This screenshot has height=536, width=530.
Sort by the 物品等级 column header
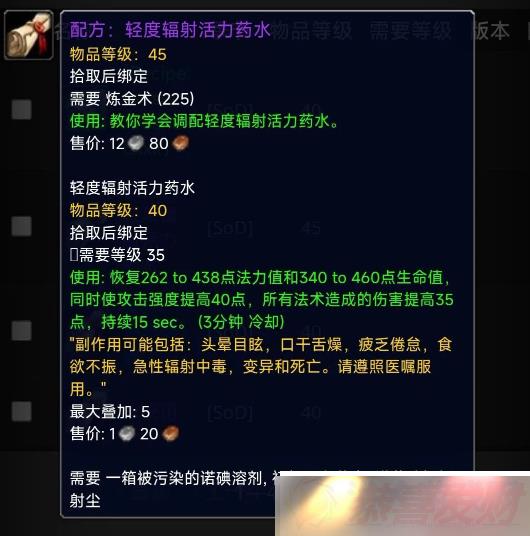(x=311, y=30)
